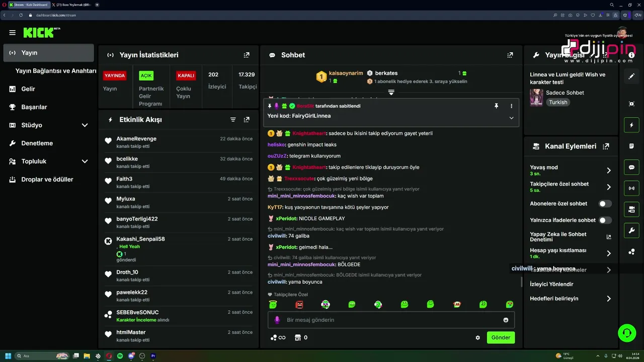Select Yayın in the left sidebar
The height and width of the screenshot is (362, 644).
[48, 53]
